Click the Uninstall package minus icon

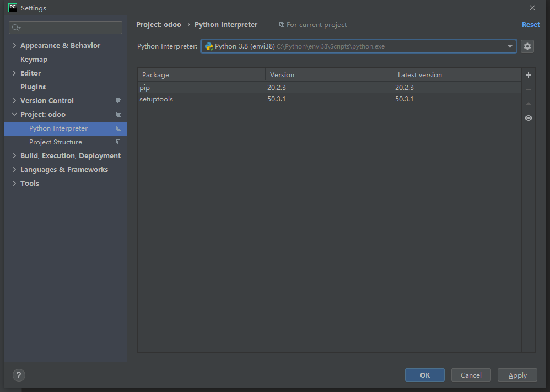(x=528, y=89)
